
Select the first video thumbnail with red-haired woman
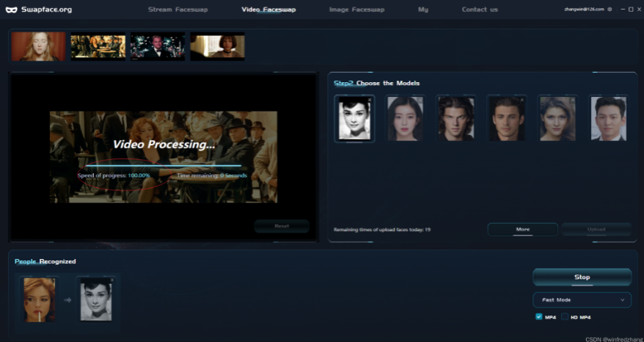coord(38,46)
